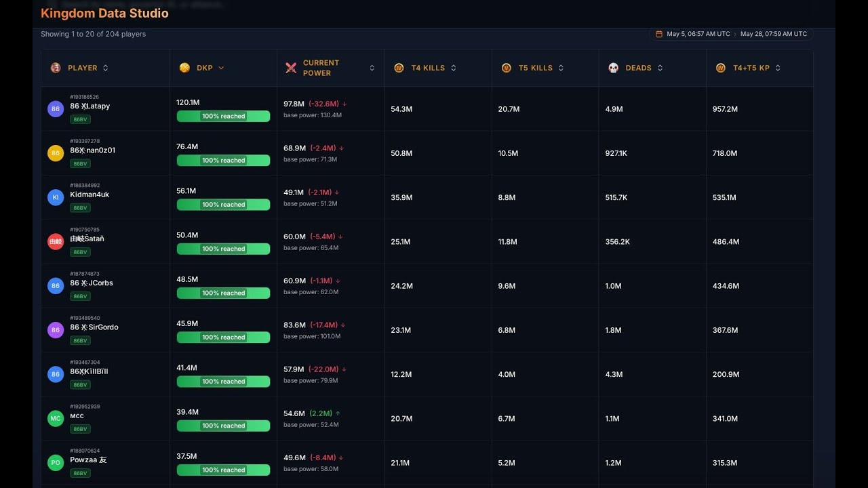Click the red down arrow beside (-5.4M)
This screenshot has width=868, height=488.
(x=340, y=237)
